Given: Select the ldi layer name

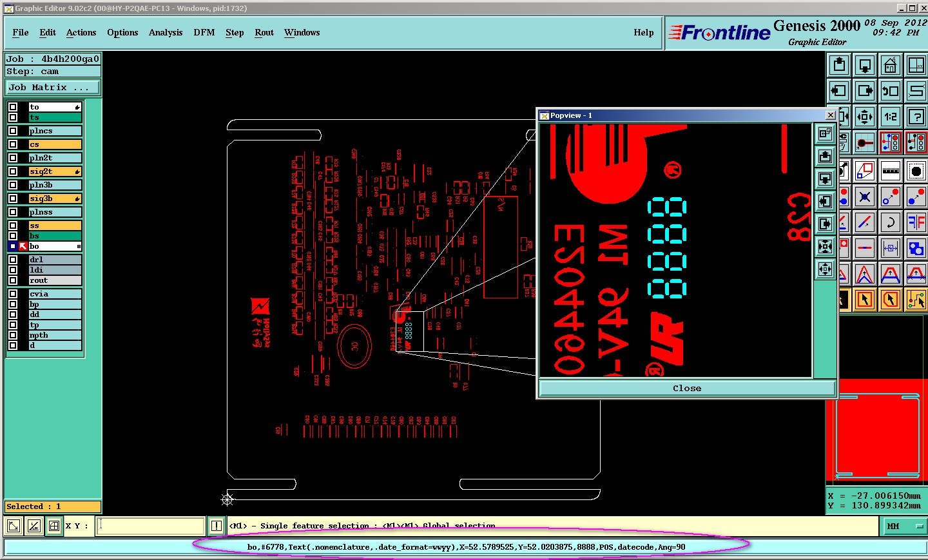Looking at the screenshot, I should tap(55, 270).
